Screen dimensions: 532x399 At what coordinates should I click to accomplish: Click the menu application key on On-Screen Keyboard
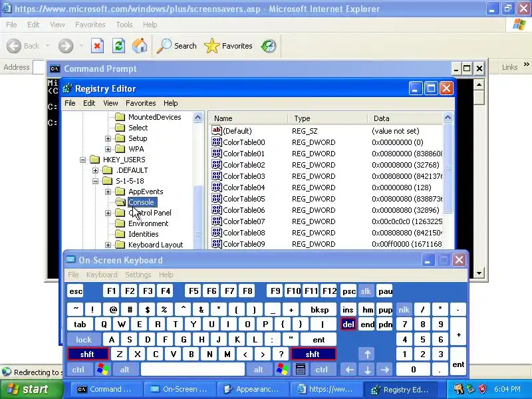(301, 369)
